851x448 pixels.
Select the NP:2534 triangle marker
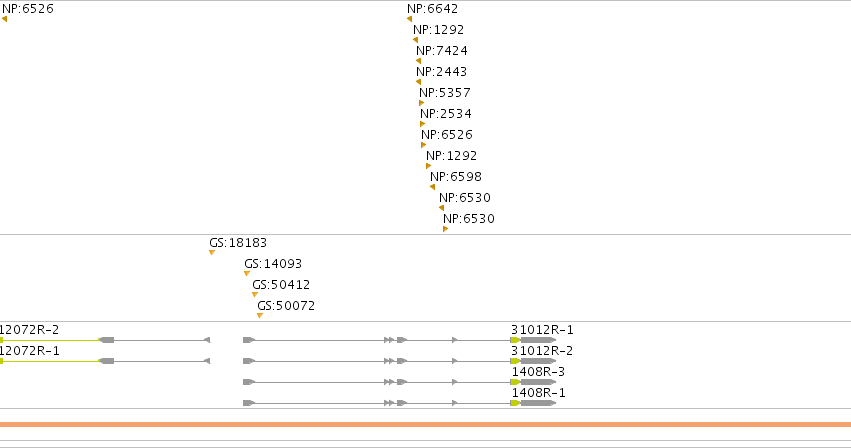click(423, 124)
